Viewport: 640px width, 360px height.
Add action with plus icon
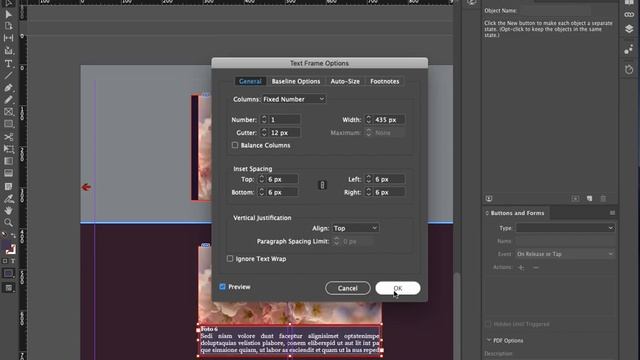[x=521, y=268]
